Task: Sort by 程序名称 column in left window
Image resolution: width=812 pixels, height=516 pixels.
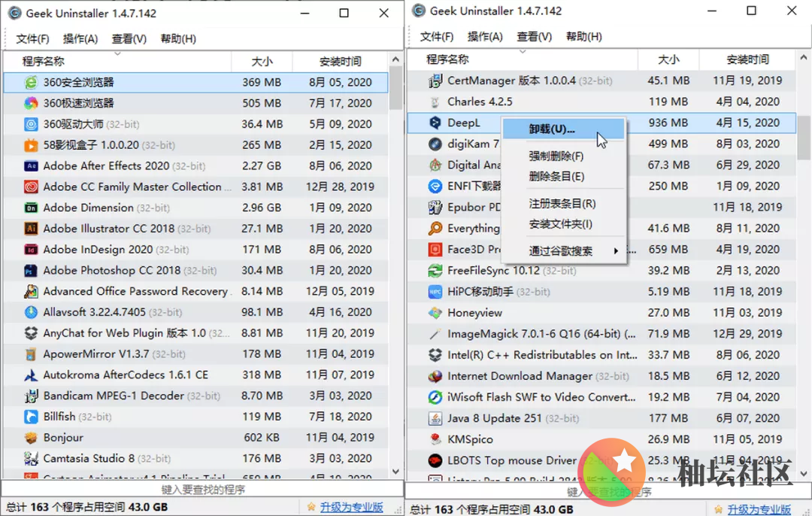Action: click(x=117, y=62)
